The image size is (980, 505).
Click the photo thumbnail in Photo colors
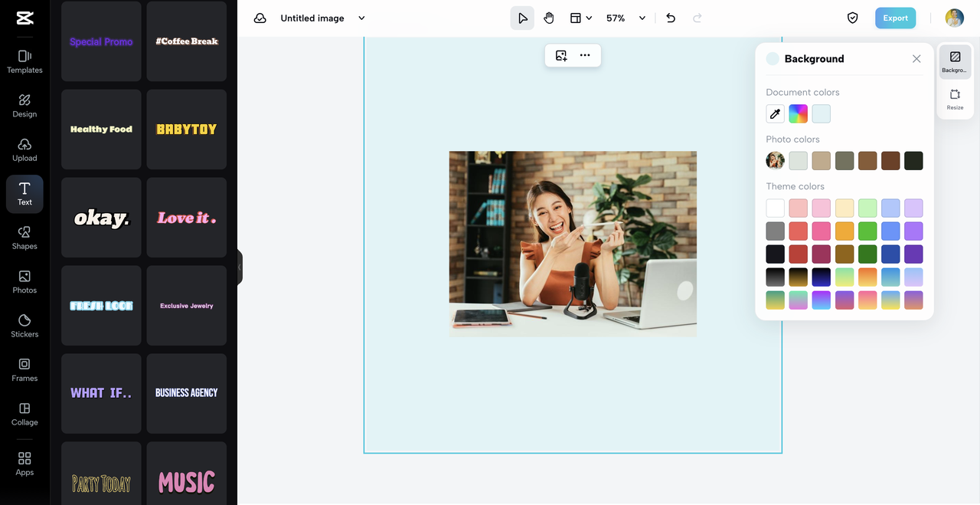coord(776,161)
